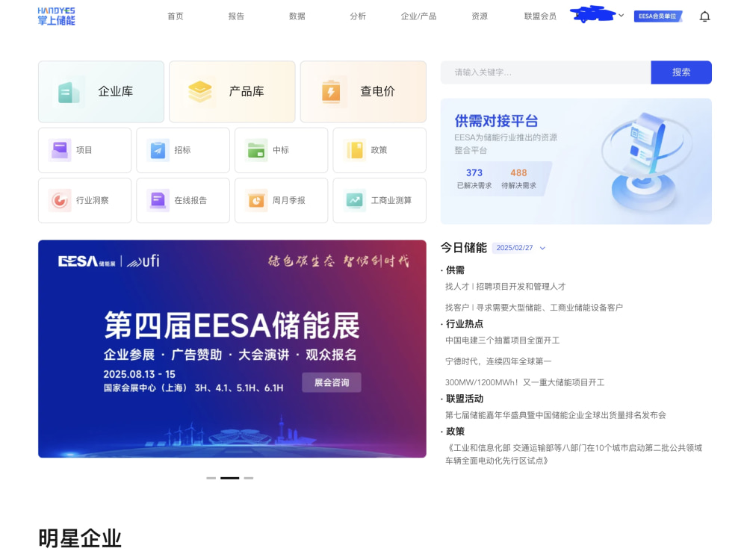Viewport: 747px width, 560px height.
Task: Click the green 工商业测算 trend icon
Action: click(354, 200)
